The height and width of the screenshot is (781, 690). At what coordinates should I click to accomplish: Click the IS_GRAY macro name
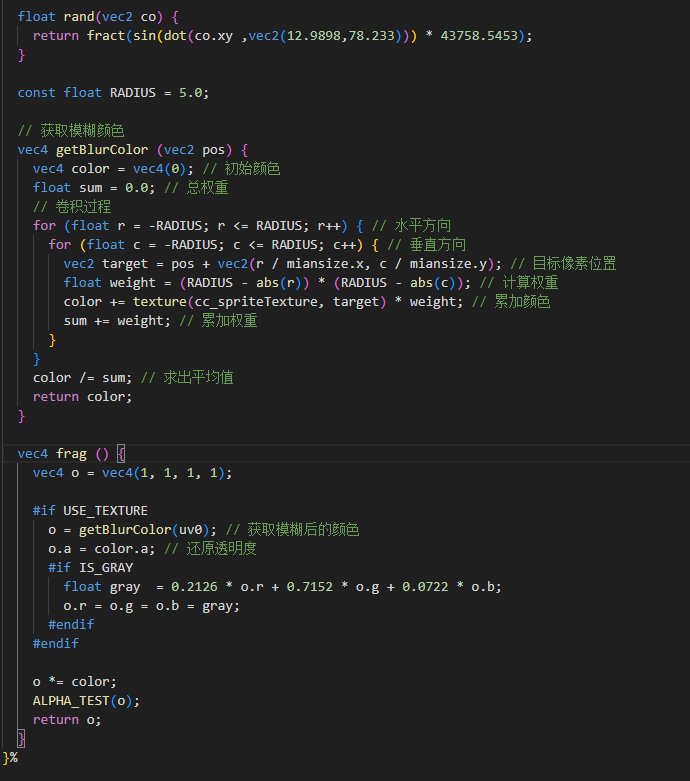pos(106,567)
